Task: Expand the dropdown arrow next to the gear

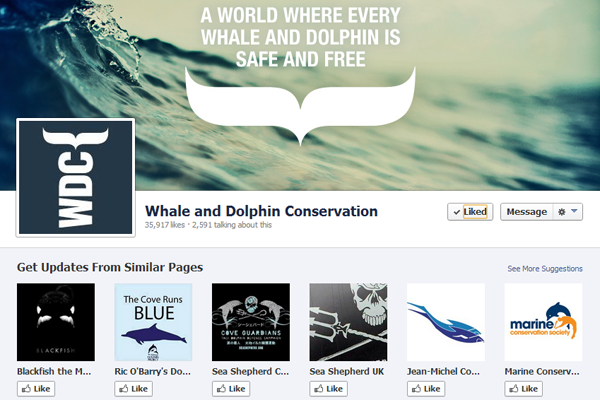Action: [574, 211]
